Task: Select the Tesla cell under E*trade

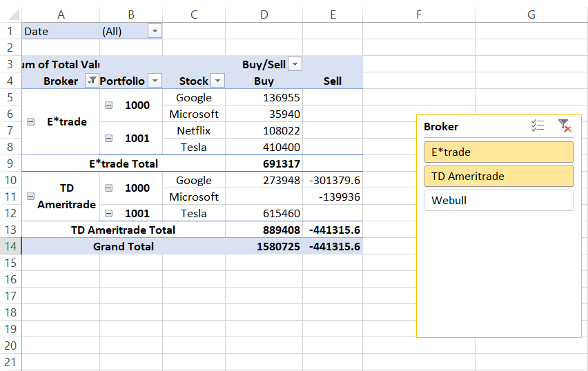Action: tap(194, 147)
